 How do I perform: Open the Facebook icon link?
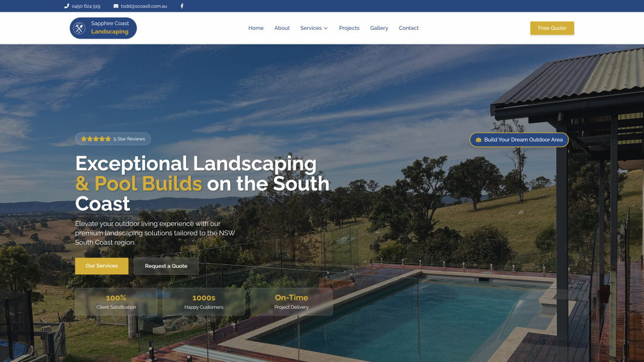182,6
